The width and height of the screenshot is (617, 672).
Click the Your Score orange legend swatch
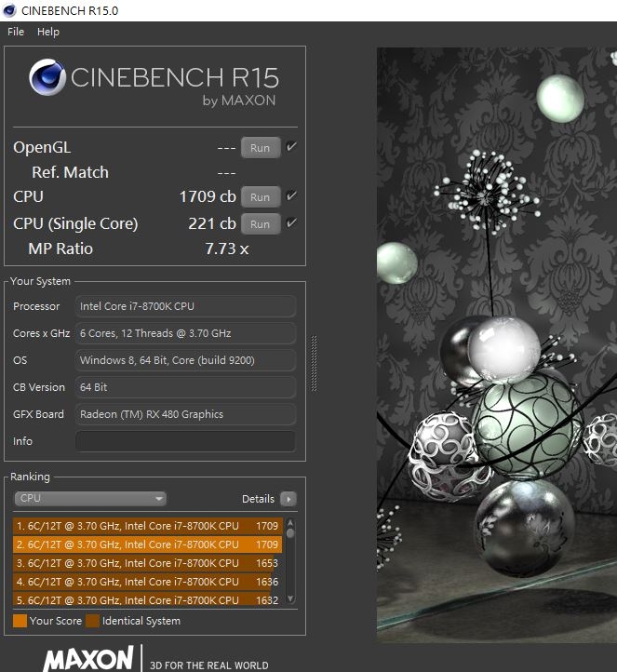20,621
